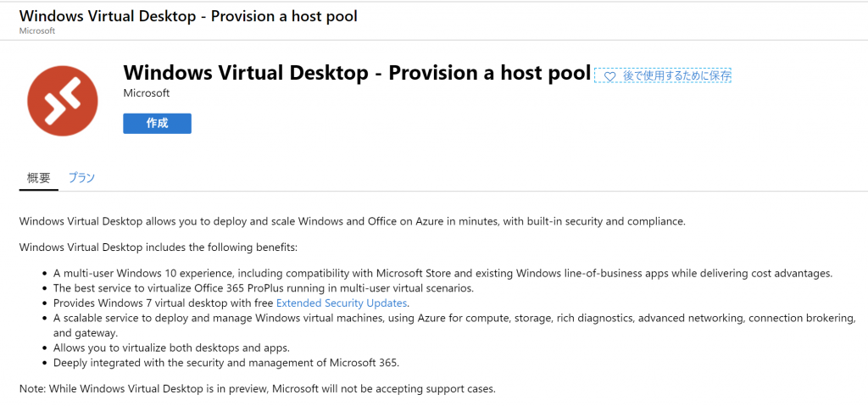Viewport: 868px width, 406px height.
Task: Click the large bold Provision a host pool heading
Action: pos(356,73)
